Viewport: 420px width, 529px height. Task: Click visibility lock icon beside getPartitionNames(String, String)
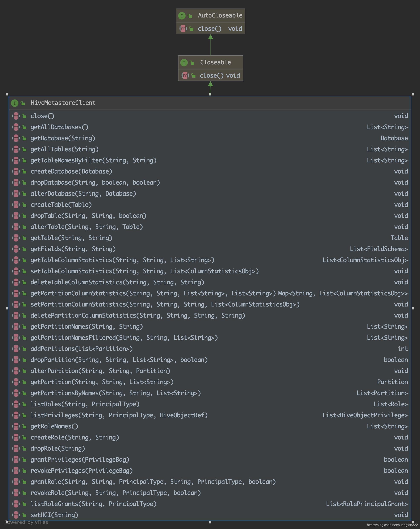[x=24, y=327]
